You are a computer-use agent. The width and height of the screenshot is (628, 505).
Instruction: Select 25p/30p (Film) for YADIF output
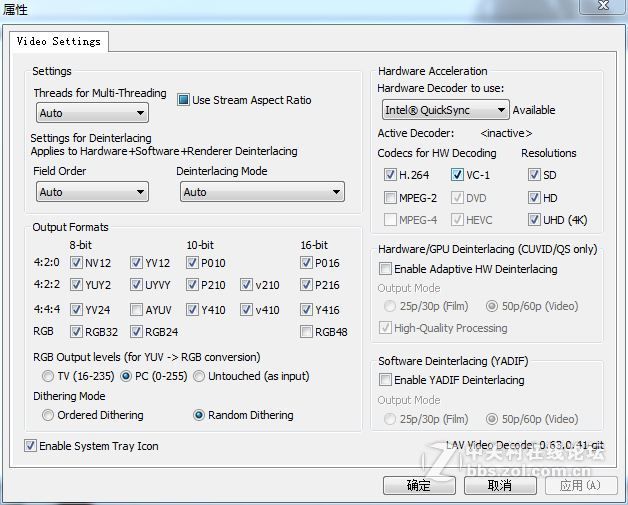pyautogui.click(x=390, y=419)
